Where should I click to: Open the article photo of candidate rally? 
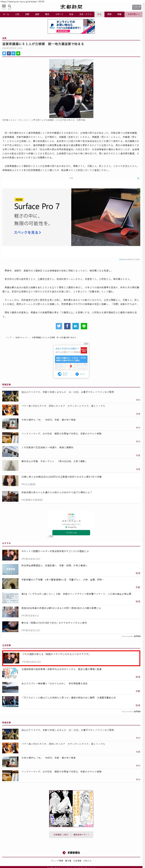(x=71, y=88)
